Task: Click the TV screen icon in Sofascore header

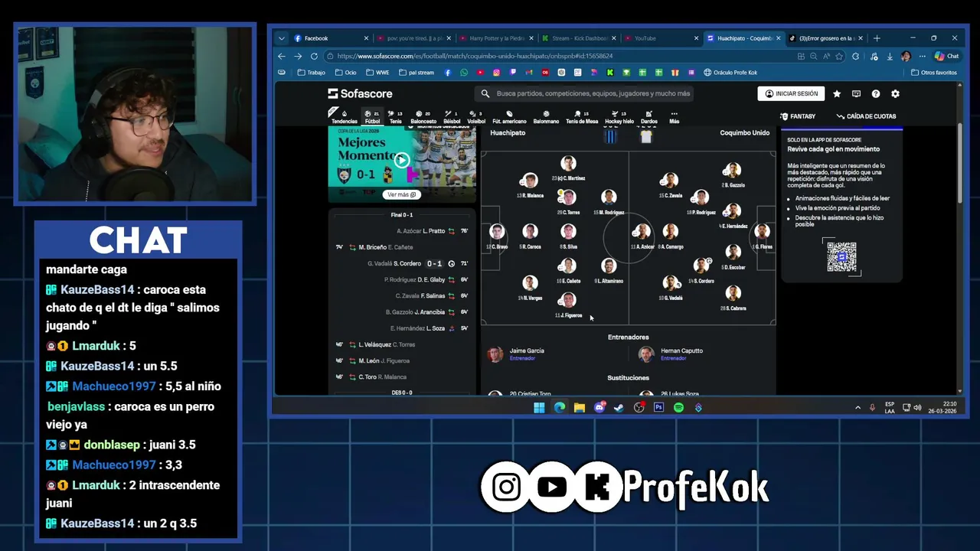Action: tap(856, 93)
